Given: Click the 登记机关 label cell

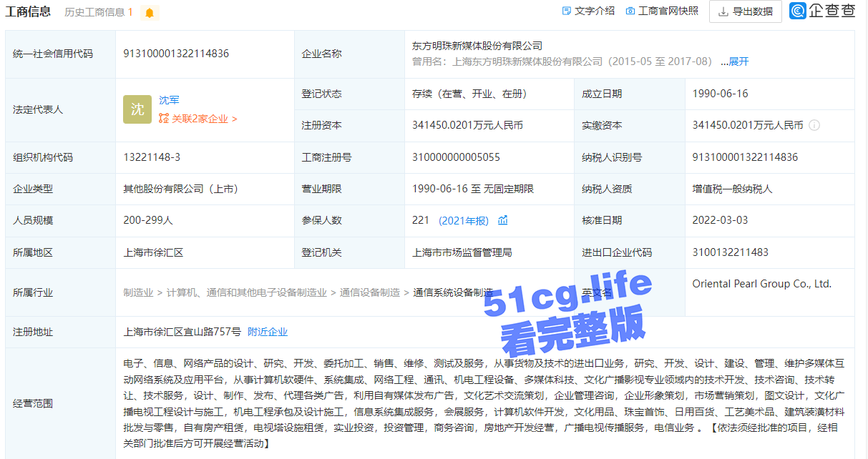Looking at the screenshot, I should (349, 252).
